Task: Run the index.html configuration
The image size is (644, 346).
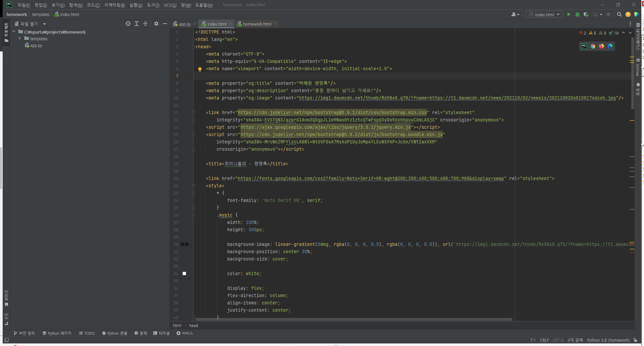Action: 569,14
